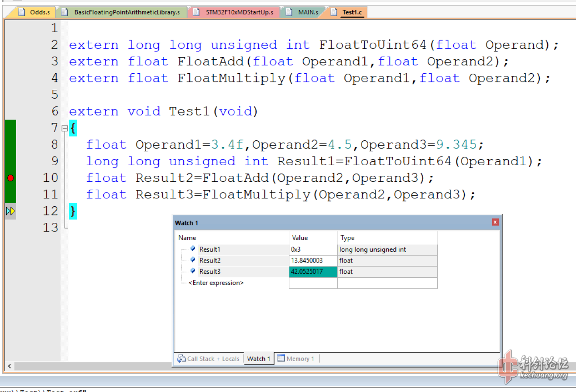The width and height of the screenshot is (576, 392).
Task: Click the file icon on the Odds.s tab
Action: pyautogui.click(x=22, y=12)
